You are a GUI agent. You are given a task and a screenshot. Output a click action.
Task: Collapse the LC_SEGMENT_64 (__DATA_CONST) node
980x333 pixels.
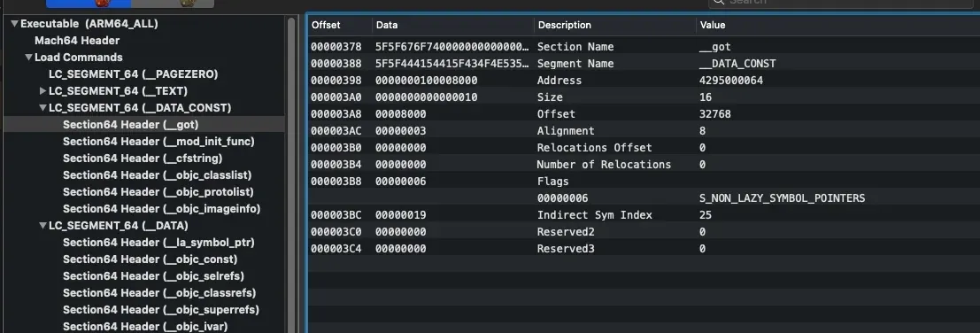click(42, 108)
